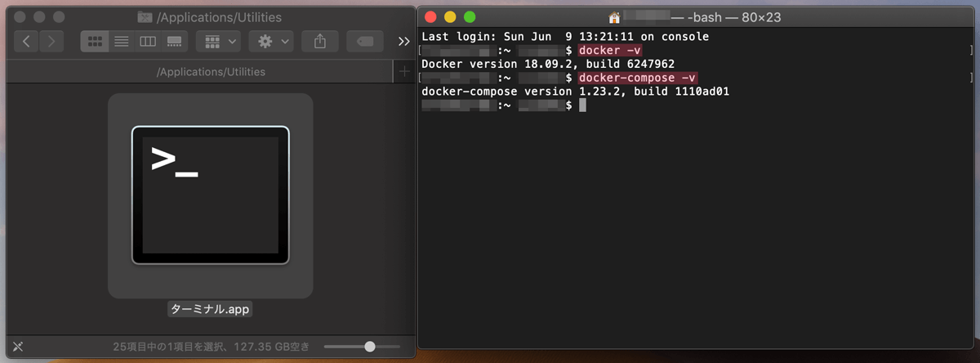
Task: Switch Finder to gallery view
Action: [174, 41]
